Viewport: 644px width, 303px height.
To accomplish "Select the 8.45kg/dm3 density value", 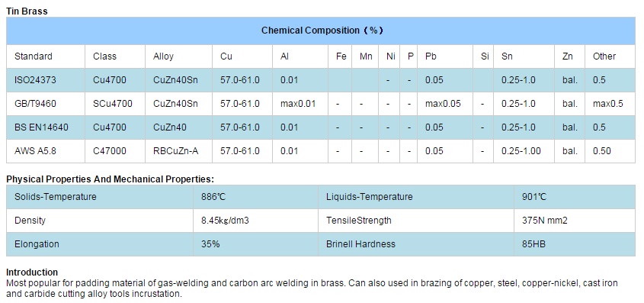I will pos(225,221).
